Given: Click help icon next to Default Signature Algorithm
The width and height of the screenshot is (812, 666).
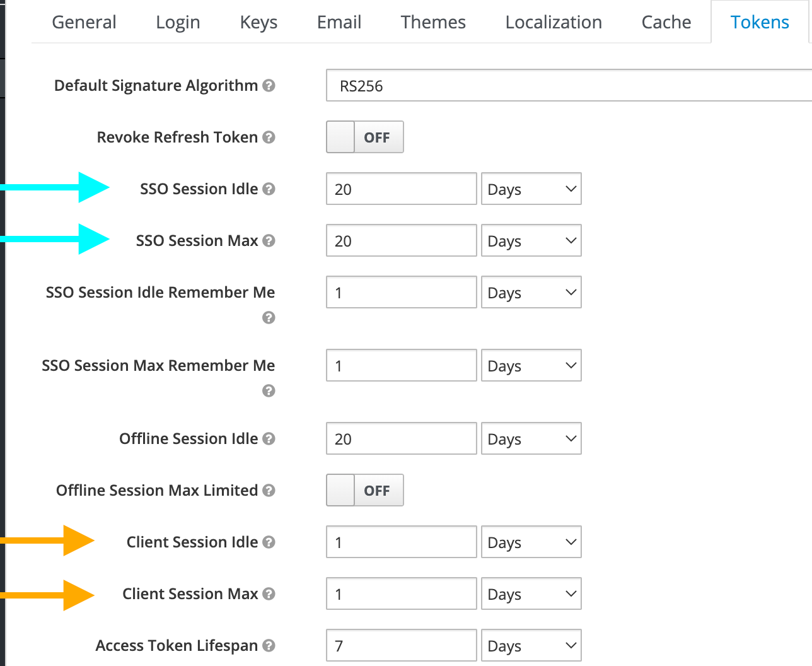Looking at the screenshot, I should point(269,86).
